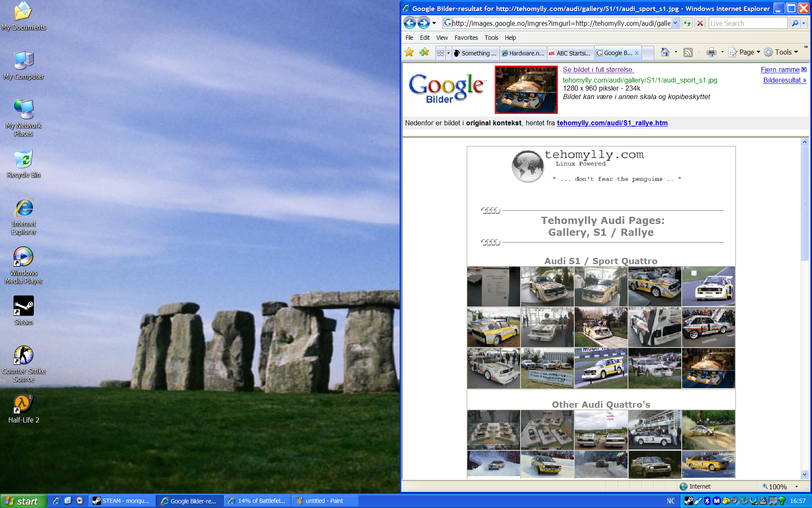Open the Tools menu in menu bar
The width and height of the screenshot is (812, 508).
491,38
